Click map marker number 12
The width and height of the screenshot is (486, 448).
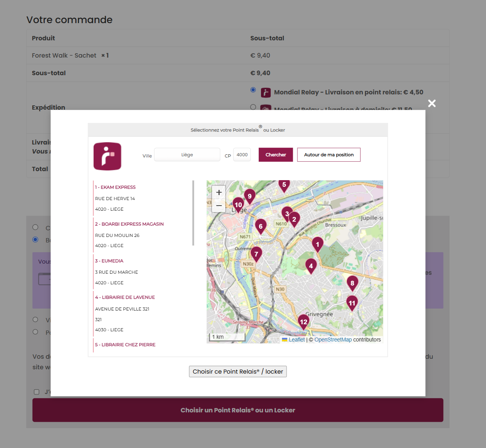click(x=304, y=322)
